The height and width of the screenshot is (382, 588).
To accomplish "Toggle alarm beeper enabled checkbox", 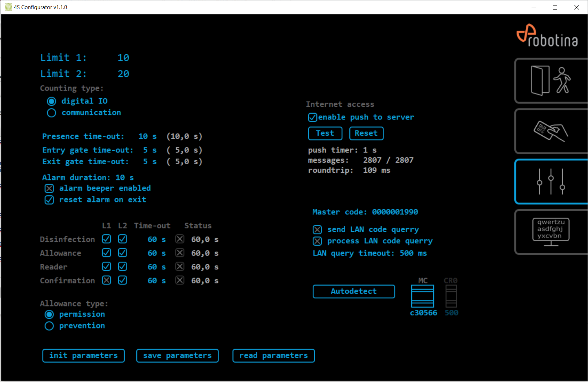I will (x=49, y=188).
